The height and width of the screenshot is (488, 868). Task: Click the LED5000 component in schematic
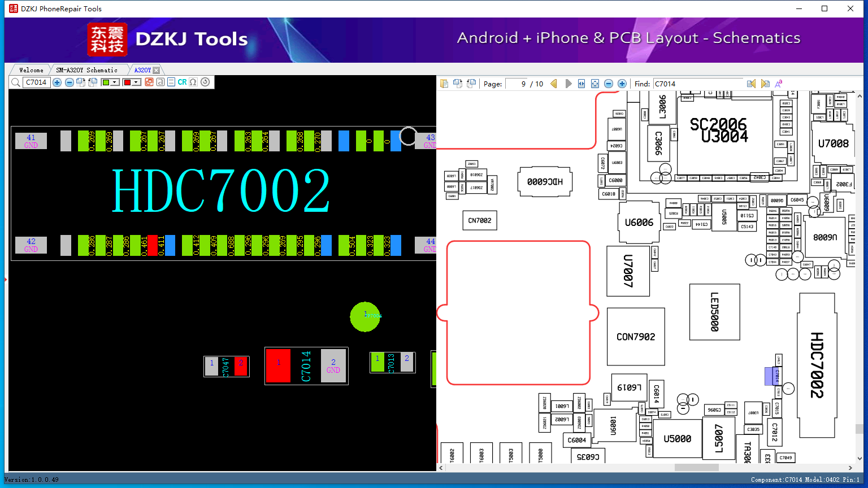pos(714,312)
